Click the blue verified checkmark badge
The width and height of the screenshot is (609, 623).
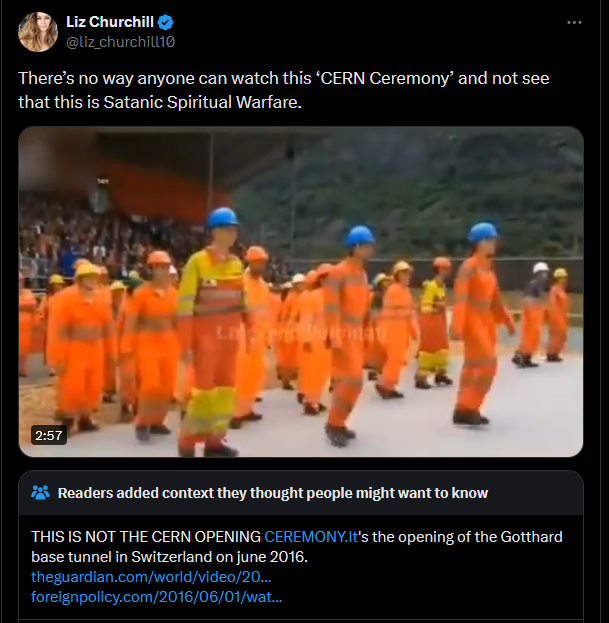[x=166, y=22]
